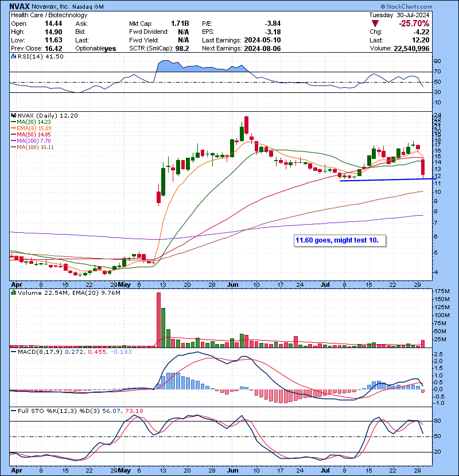Click the Nasdaq GM exchange label
Image resolution: width=459 pixels, height=476 pixels.
[x=88, y=7]
